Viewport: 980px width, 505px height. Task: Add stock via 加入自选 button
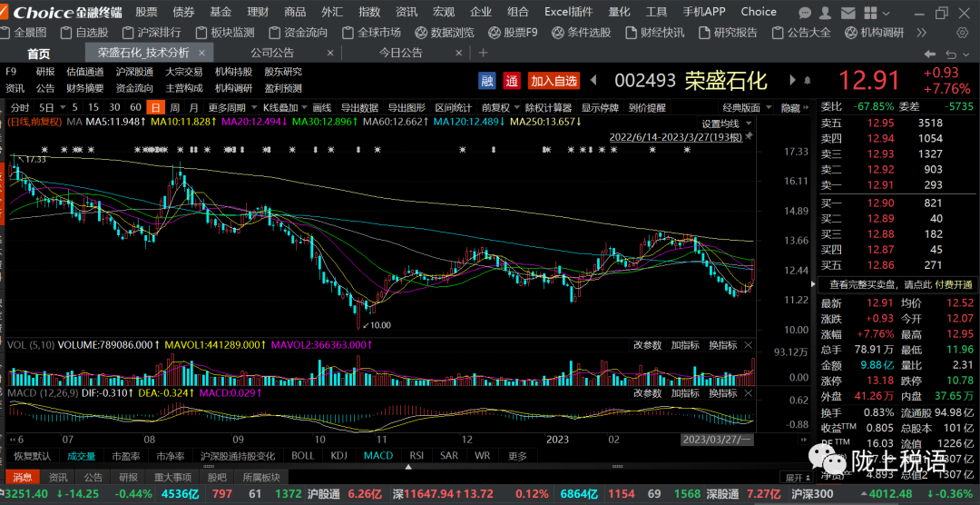[554, 80]
